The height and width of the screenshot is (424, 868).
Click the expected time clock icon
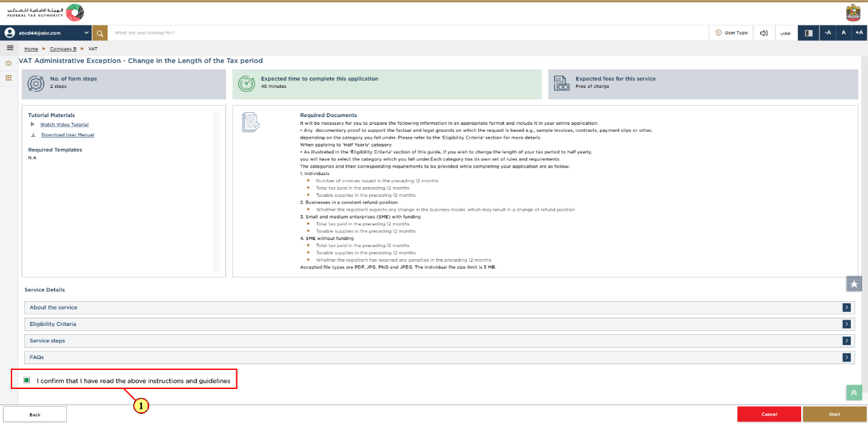point(246,83)
